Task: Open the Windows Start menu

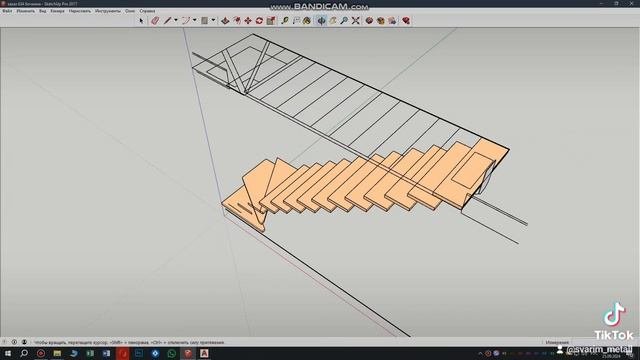Action: [7, 353]
